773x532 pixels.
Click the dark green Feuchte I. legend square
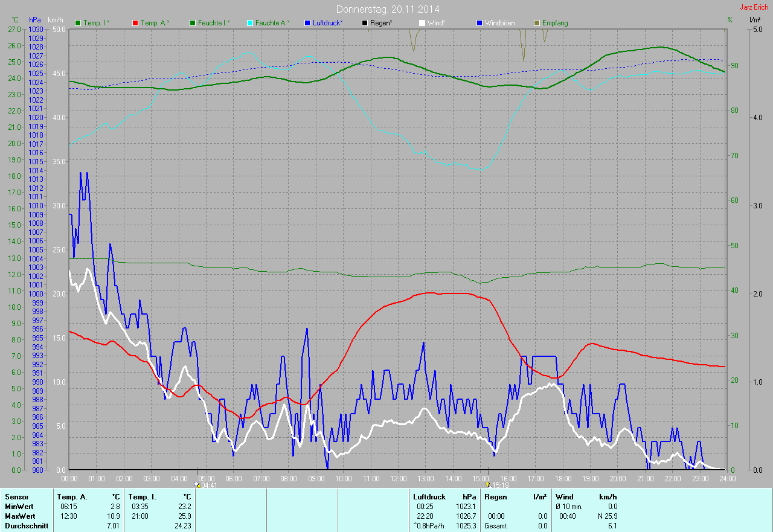pyautogui.click(x=193, y=23)
